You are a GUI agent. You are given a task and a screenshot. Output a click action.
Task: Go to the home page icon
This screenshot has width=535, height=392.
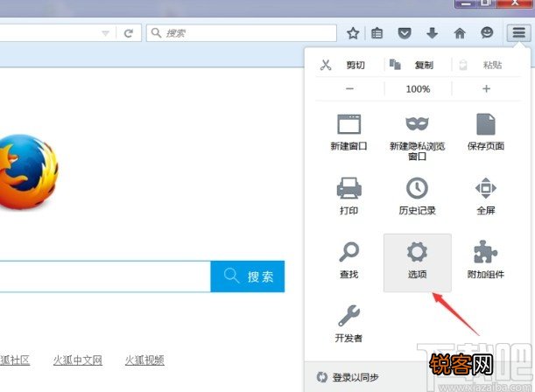coord(460,33)
